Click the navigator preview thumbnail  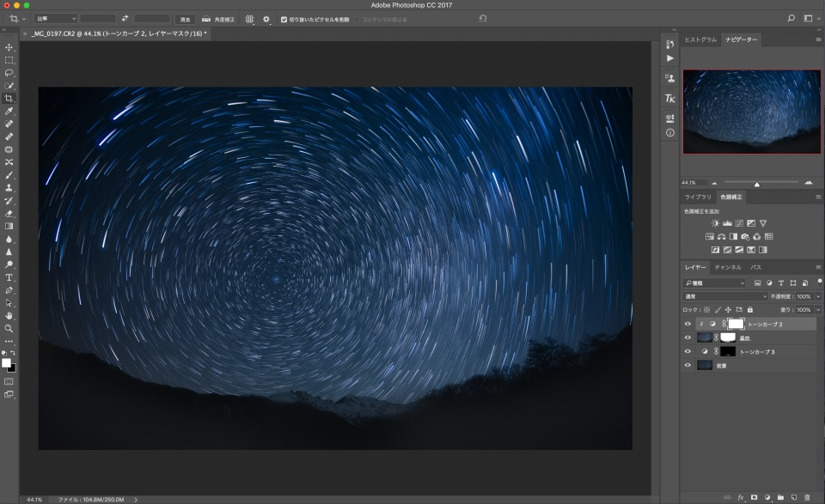point(751,112)
